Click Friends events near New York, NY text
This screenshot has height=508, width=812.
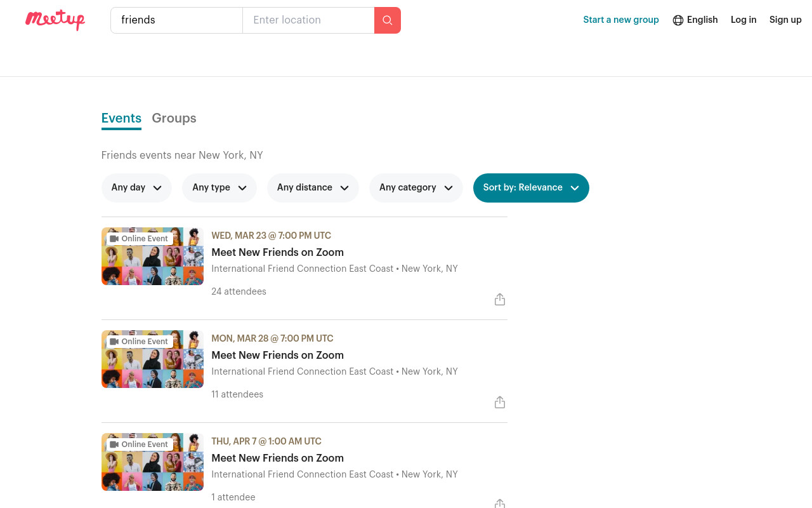(x=182, y=156)
